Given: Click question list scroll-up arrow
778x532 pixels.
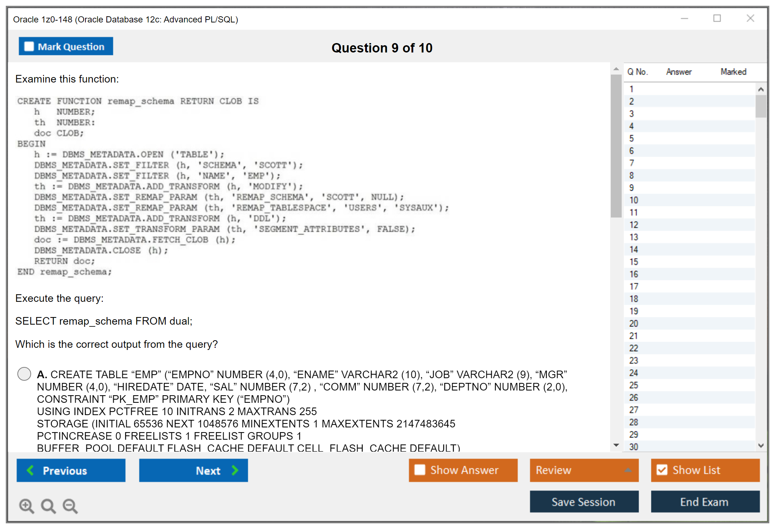Looking at the screenshot, I should (x=761, y=89).
